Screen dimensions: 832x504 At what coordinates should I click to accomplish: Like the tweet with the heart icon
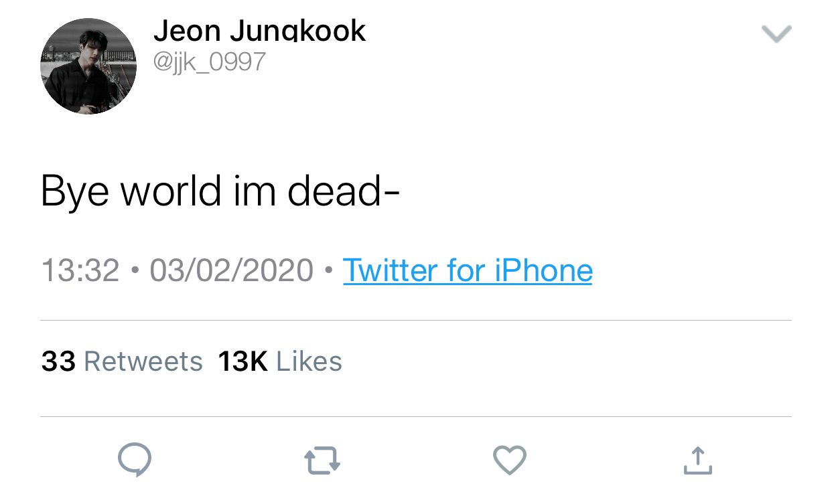(x=510, y=460)
